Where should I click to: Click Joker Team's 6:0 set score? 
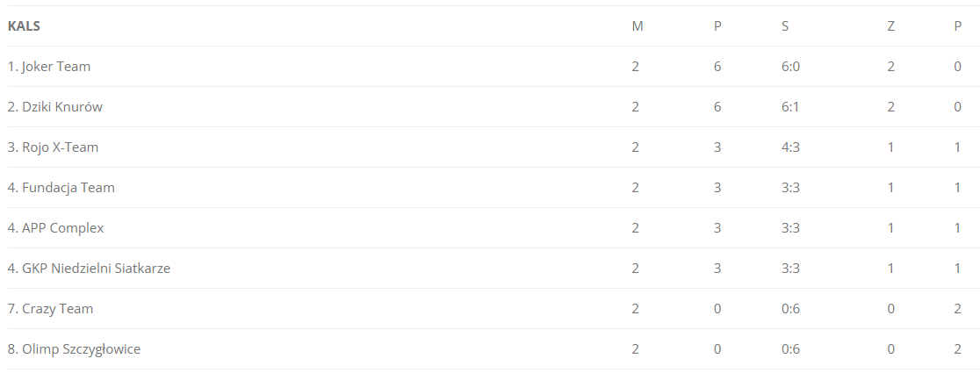(x=790, y=67)
